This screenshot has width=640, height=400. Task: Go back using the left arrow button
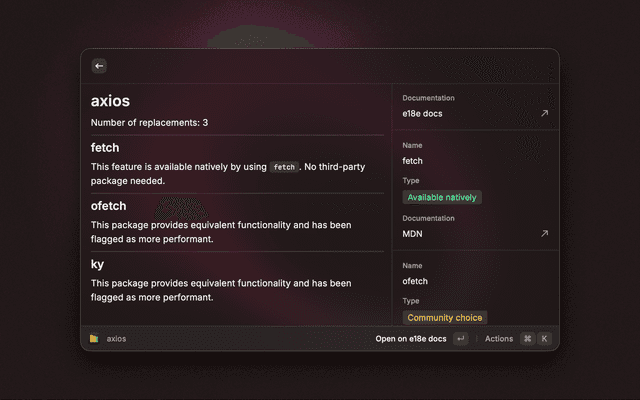coord(99,66)
